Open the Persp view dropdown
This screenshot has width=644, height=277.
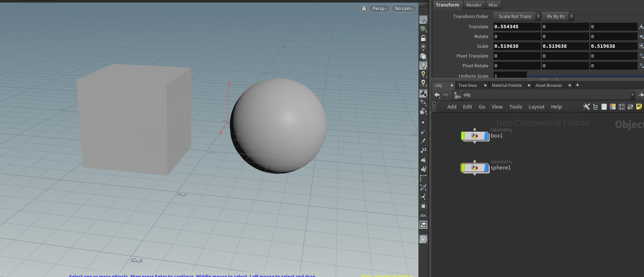pyautogui.click(x=379, y=8)
